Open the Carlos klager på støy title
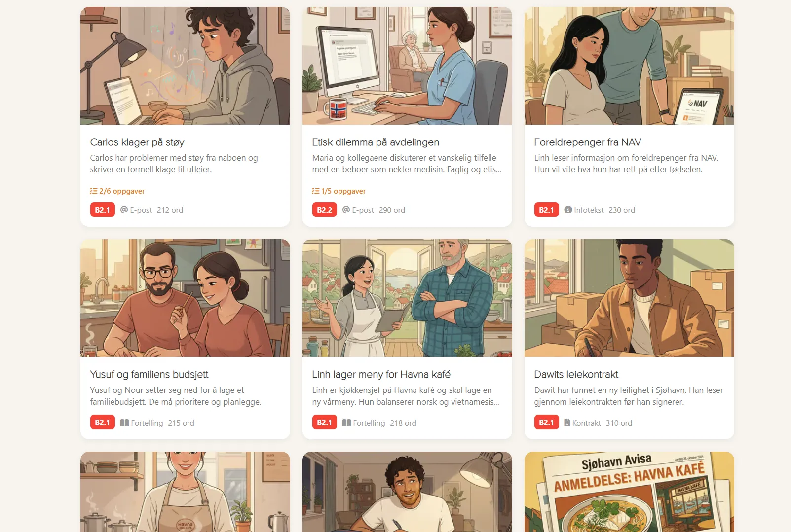Viewport: 791px width, 532px height. 137,142
